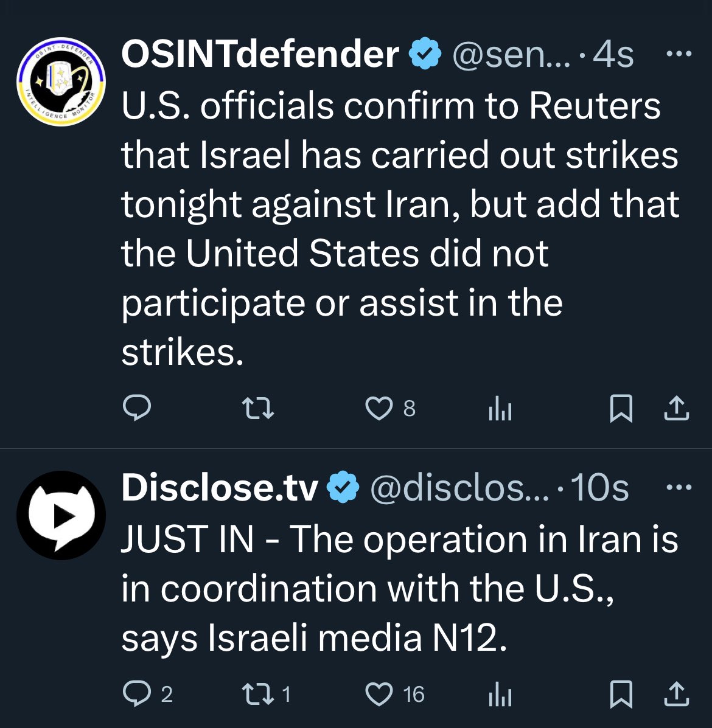Open Disclose.tv profile avatar

pyautogui.click(x=61, y=515)
